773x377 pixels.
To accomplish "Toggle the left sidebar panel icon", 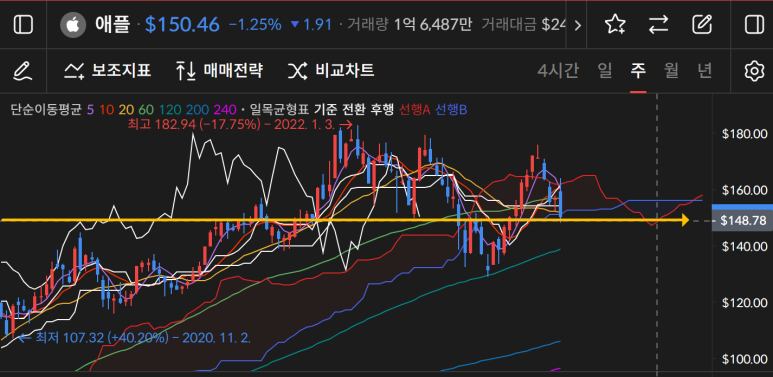I will (23, 24).
